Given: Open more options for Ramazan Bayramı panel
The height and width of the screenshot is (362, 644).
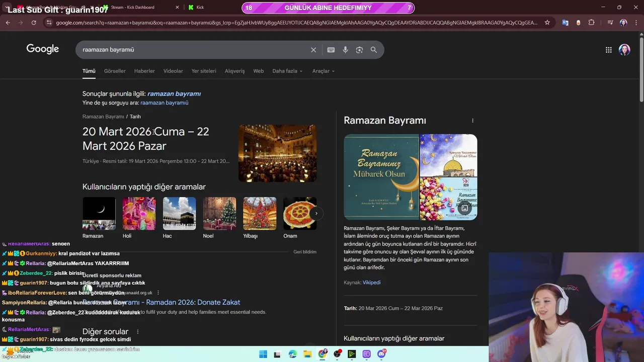Looking at the screenshot, I should click(x=472, y=121).
